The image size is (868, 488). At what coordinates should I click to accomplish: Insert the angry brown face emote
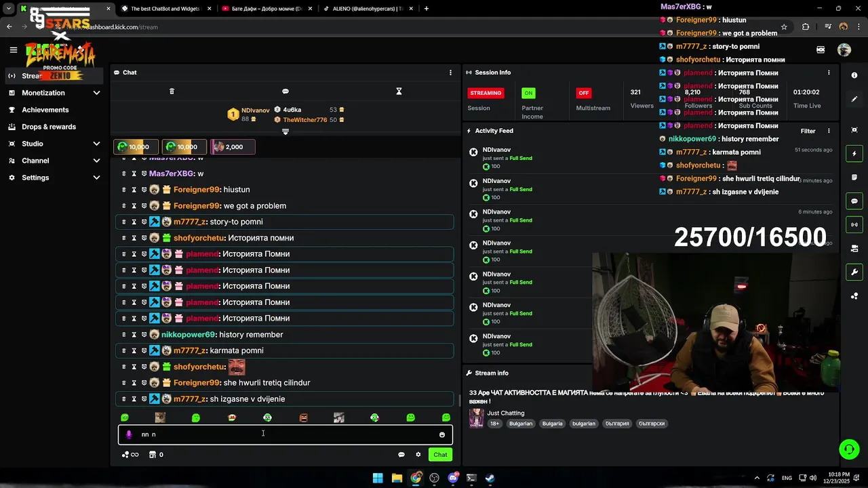click(303, 418)
